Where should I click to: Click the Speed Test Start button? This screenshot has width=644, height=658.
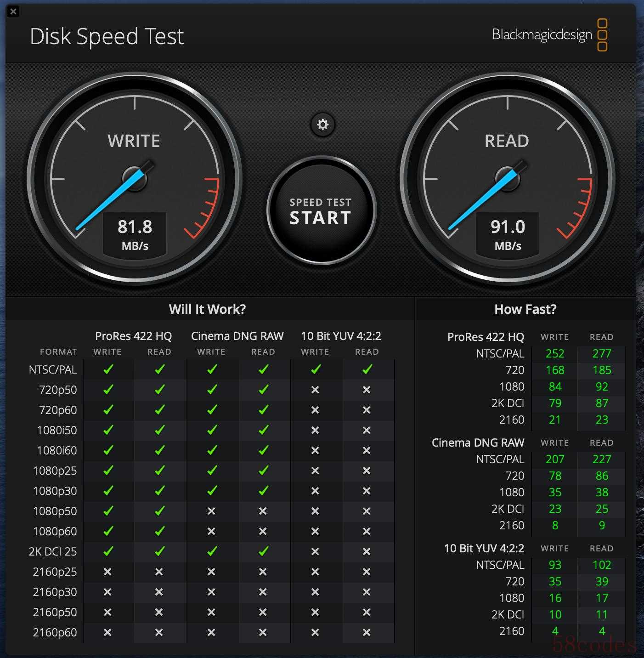click(x=321, y=211)
